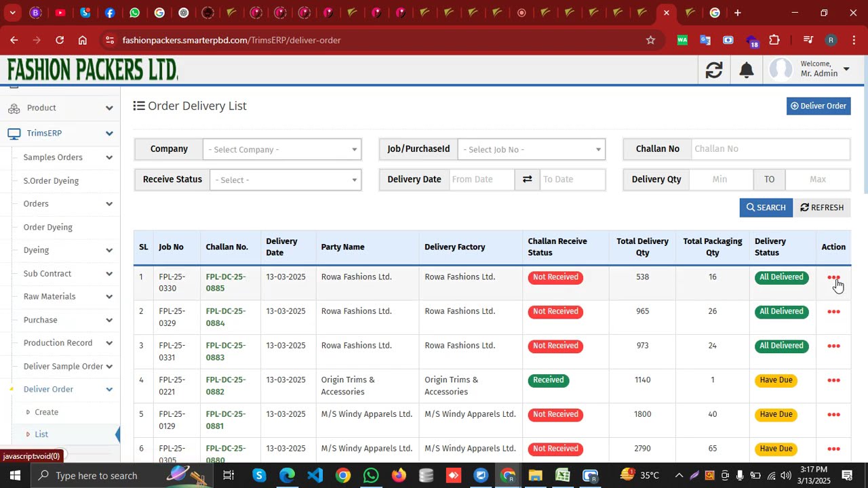
Task: Click the SEARCH button
Action: [x=766, y=207]
